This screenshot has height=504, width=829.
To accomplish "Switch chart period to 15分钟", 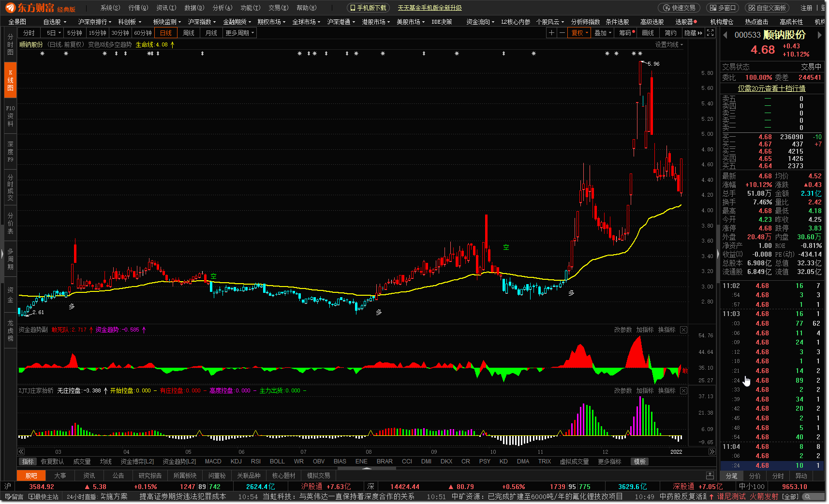I will (98, 33).
